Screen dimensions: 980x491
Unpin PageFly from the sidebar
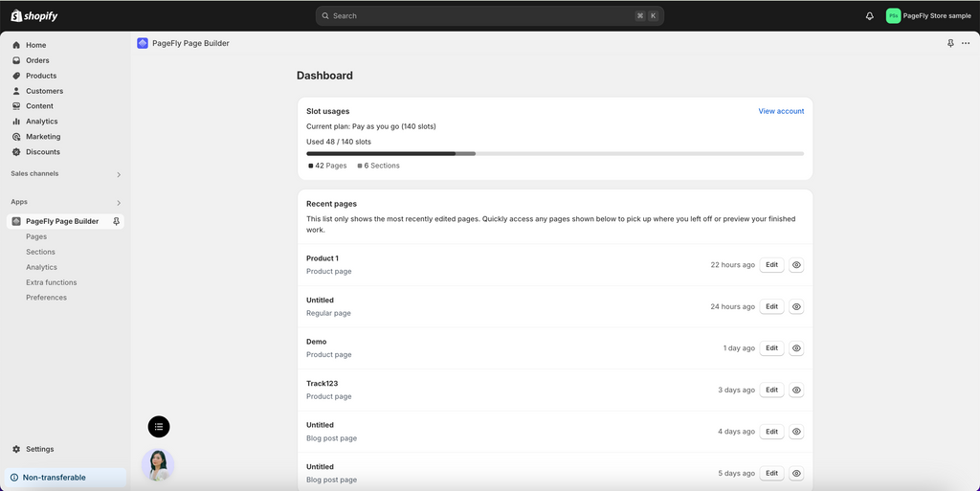(116, 221)
